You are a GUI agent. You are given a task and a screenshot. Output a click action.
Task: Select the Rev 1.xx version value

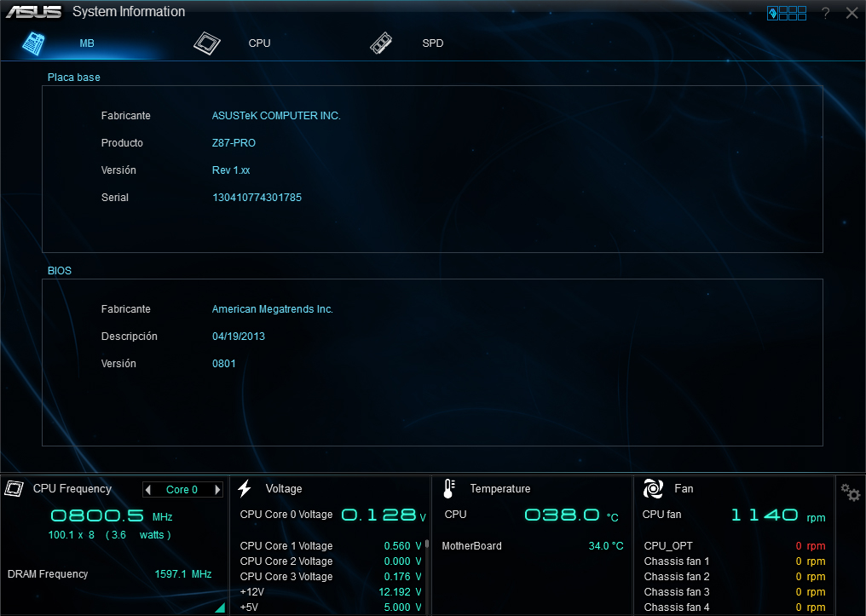pos(231,170)
